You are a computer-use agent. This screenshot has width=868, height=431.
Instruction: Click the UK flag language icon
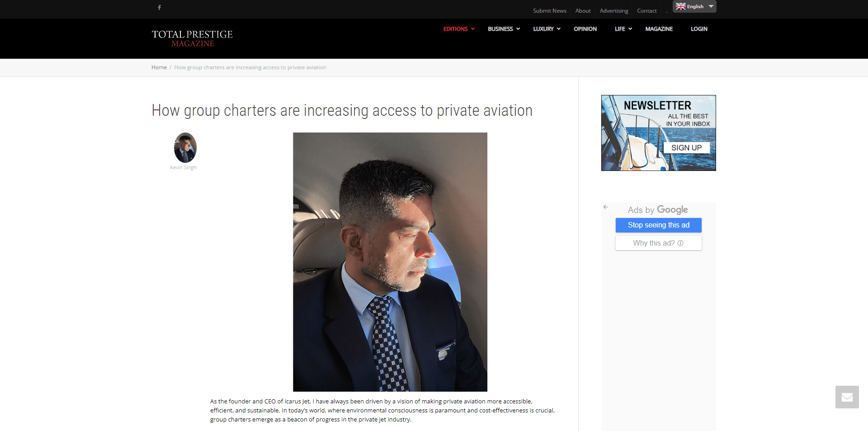pyautogui.click(x=680, y=6)
